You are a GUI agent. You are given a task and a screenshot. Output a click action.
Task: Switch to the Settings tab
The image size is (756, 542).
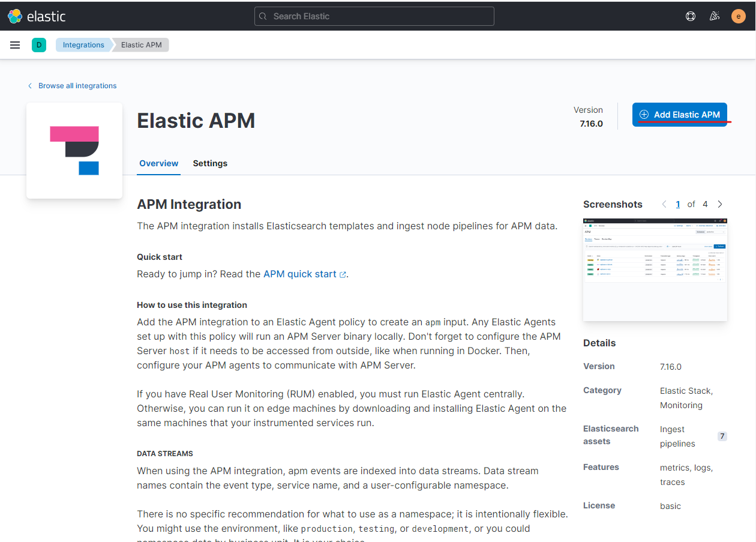[210, 163]
